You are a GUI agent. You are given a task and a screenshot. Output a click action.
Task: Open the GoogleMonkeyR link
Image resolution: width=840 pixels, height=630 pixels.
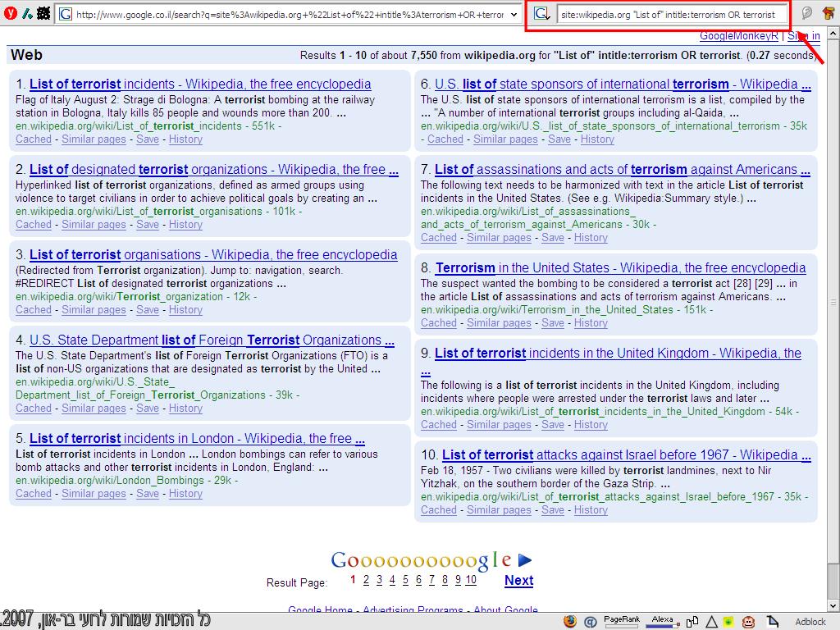click(x=739, y=36)
